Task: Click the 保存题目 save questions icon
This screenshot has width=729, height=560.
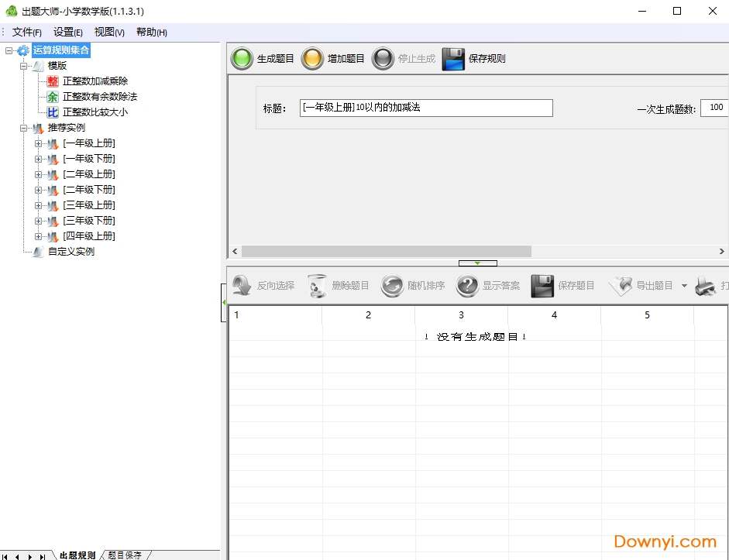Action: 542,286
